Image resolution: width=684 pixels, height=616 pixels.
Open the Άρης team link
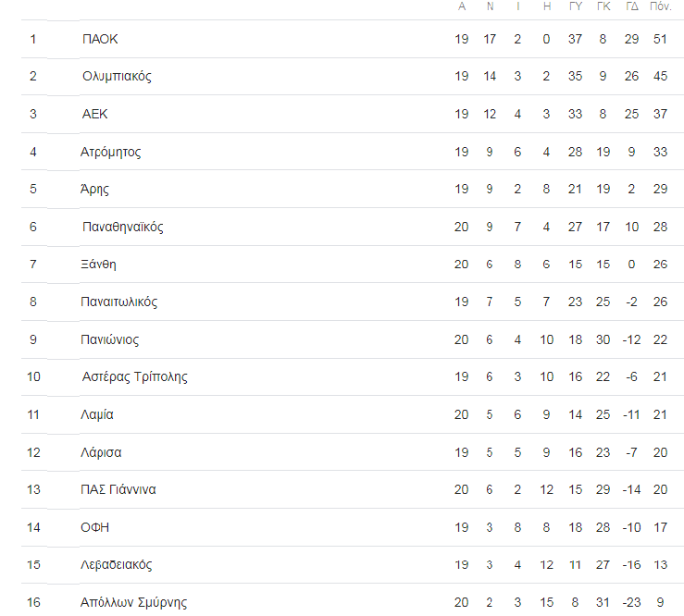[x=94, y=189]
